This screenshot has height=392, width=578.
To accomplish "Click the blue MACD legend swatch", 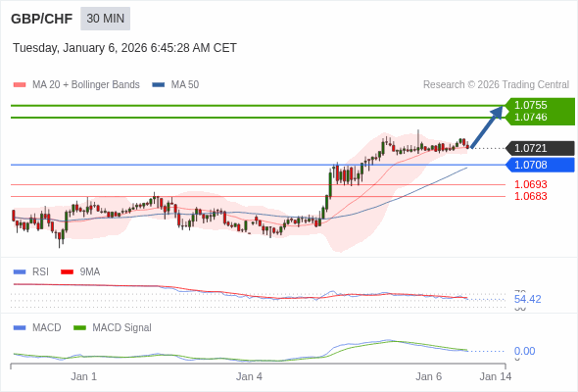I will pos(20,328).
